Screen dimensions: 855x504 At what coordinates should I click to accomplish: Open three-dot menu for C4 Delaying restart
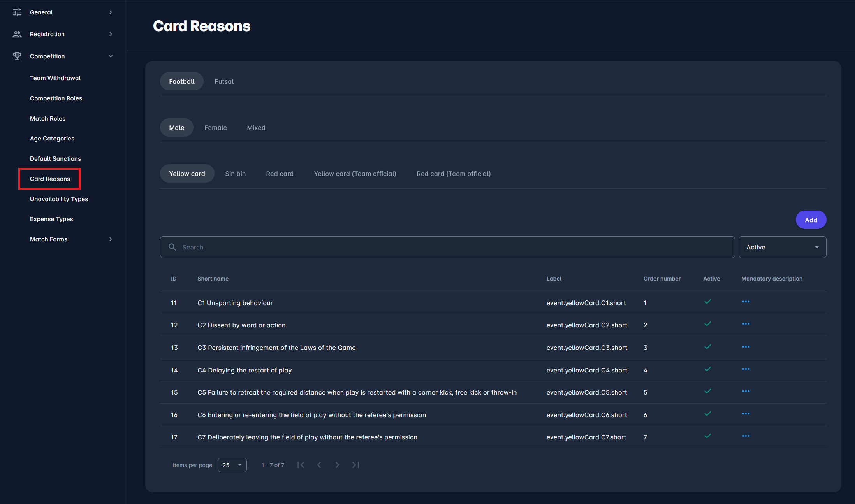coord(746,369)
